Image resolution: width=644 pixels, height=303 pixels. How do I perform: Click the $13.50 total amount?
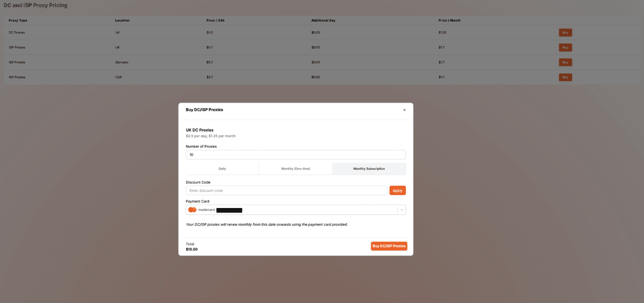point(192,249)
